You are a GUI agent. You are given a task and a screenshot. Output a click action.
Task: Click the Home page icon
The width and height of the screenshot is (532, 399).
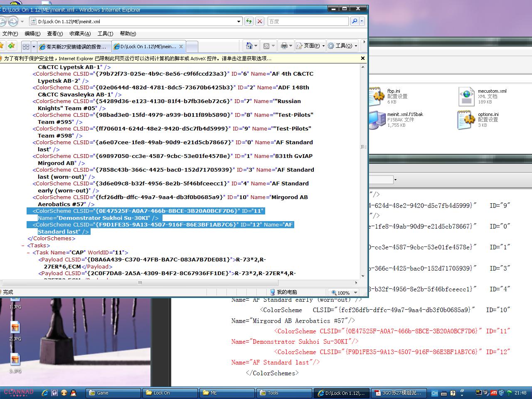point(249,46)
